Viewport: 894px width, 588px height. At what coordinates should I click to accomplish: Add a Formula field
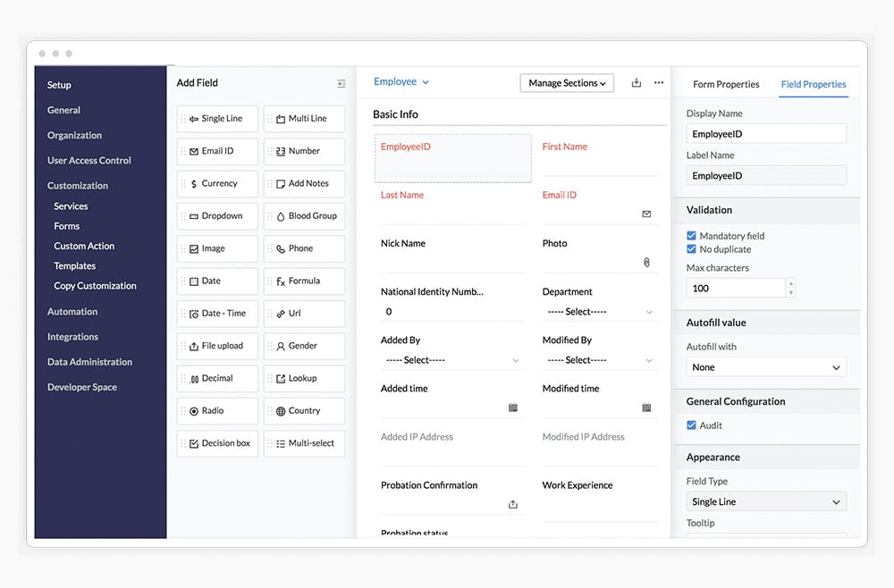pyautogui.click(x=305, y=281)
